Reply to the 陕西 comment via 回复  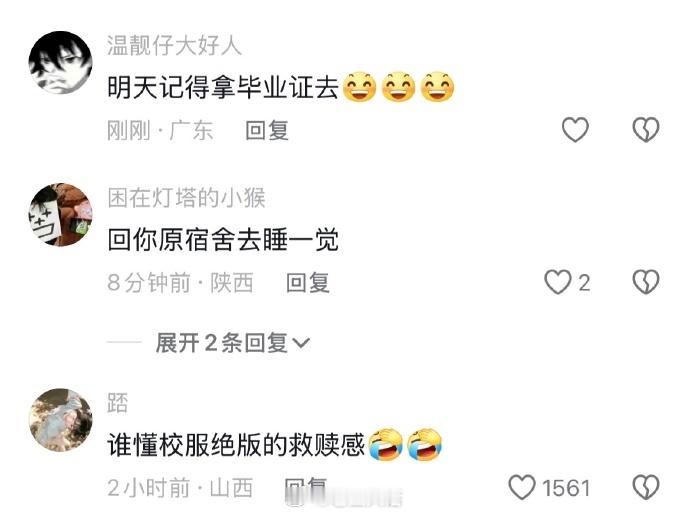tap(308, 283)
